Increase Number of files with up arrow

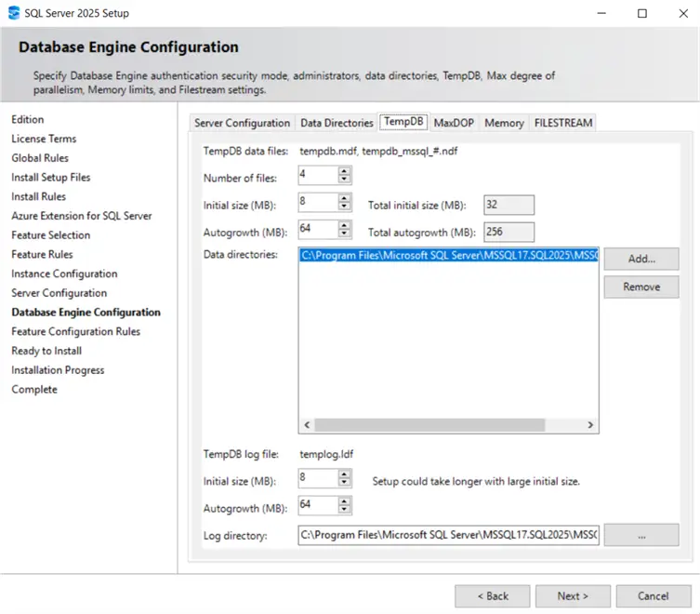pyautogui.click(x=344, y=170)
